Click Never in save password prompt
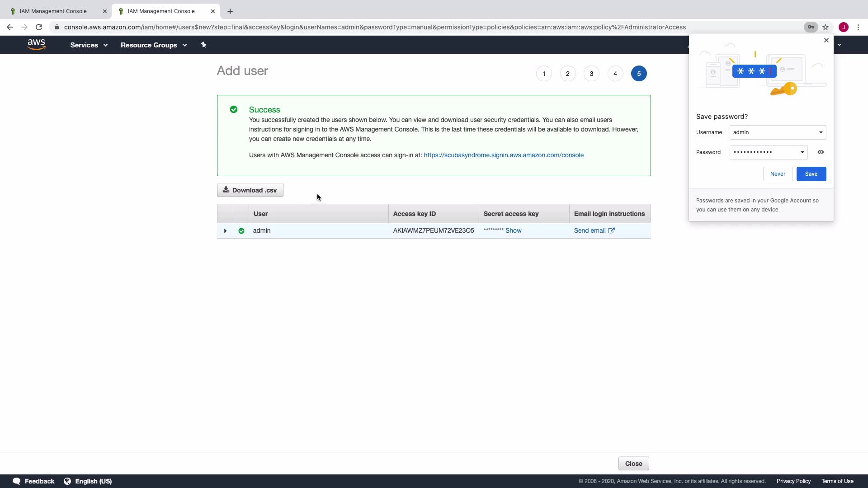868x488 pixels. click(x=778, y=174)
